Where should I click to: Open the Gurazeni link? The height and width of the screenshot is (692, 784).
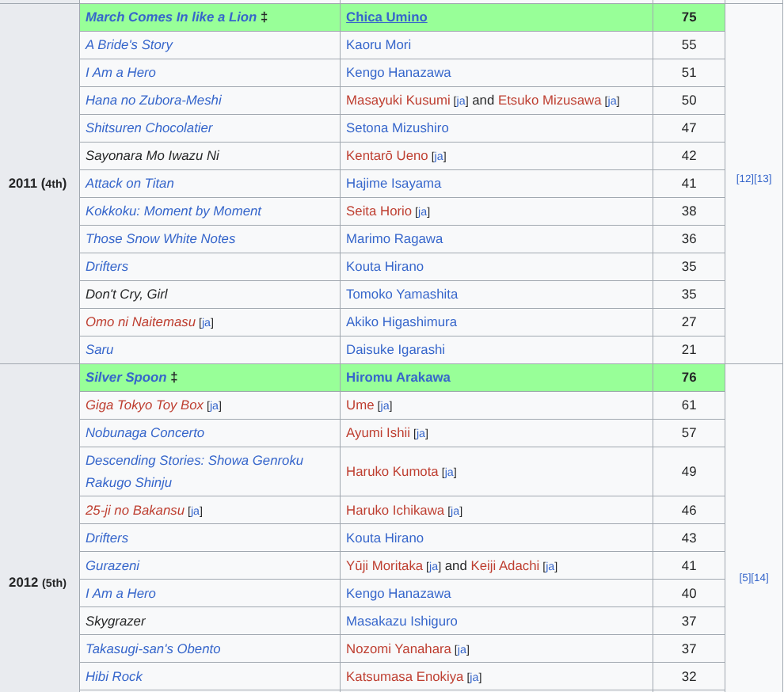point(112,566)
